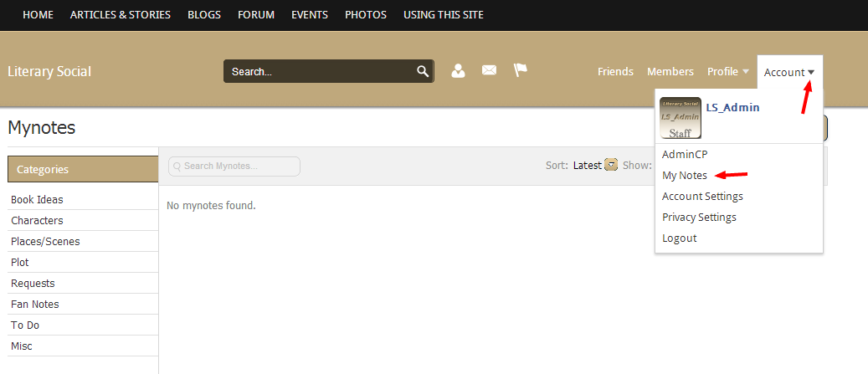This screenshot has width=868, height=374.
Task: Open the Friends link
Action: pos(615,71)
